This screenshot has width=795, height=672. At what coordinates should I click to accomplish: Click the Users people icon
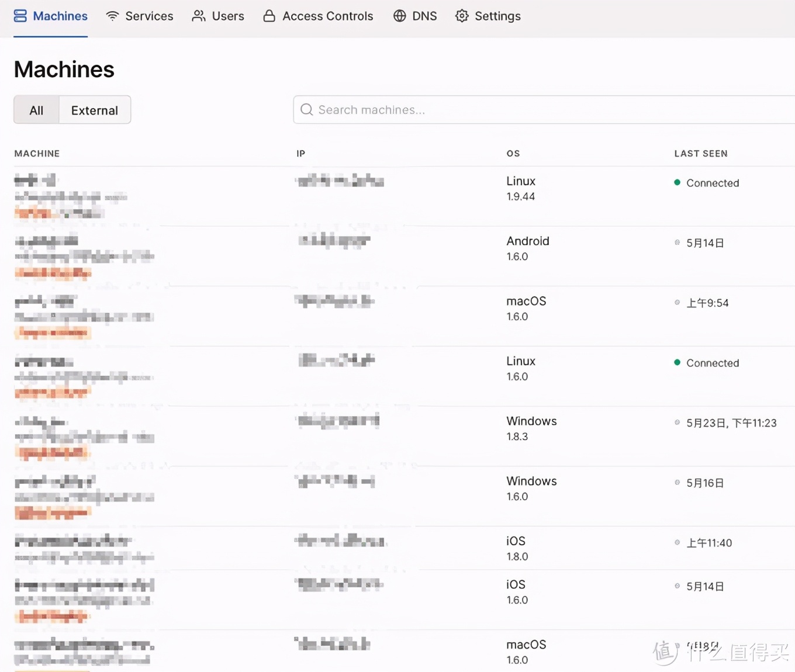point(199,16)
